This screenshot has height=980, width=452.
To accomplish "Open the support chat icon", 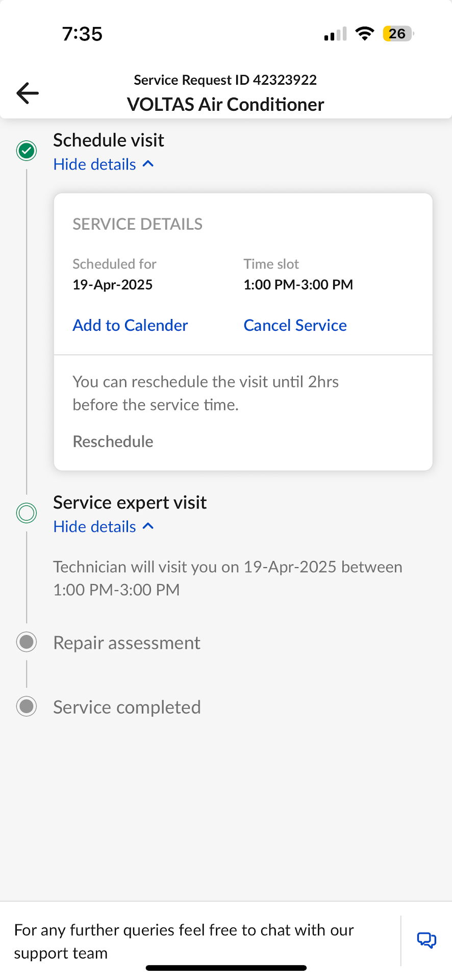I will [x=426, y=940].
